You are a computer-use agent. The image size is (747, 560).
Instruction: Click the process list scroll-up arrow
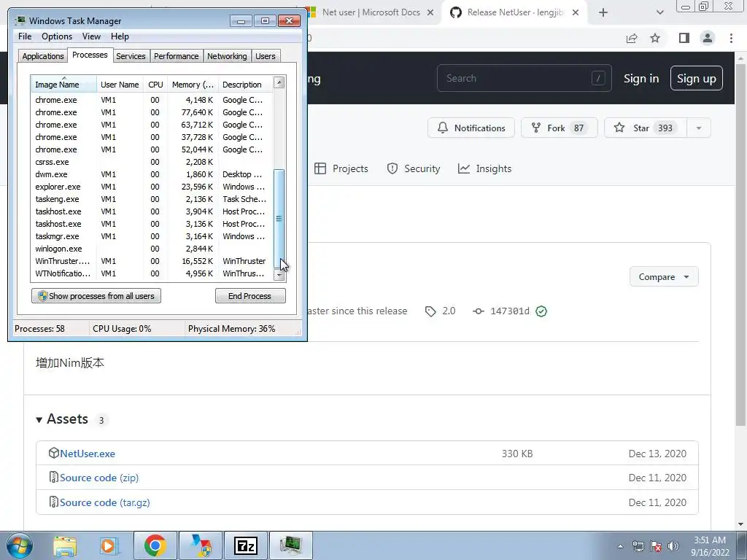279,83
